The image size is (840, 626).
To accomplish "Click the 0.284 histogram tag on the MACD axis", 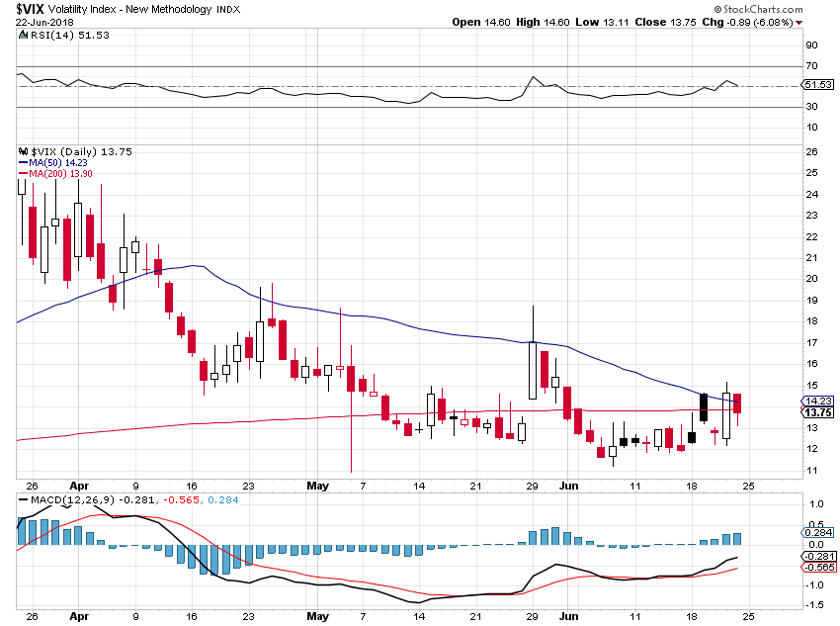I will click(818, 532).
